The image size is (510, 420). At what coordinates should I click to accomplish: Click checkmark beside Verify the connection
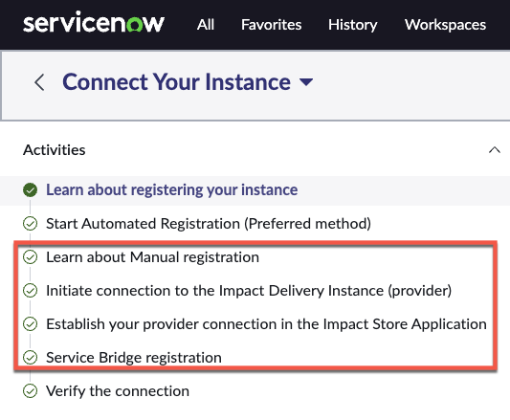coord(31,391)
